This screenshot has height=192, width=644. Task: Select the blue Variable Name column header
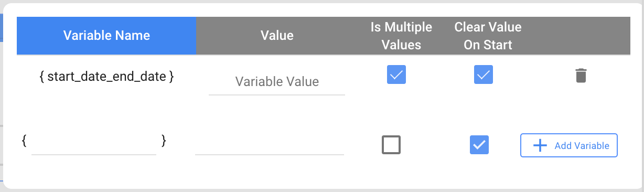tap(106, 36)
